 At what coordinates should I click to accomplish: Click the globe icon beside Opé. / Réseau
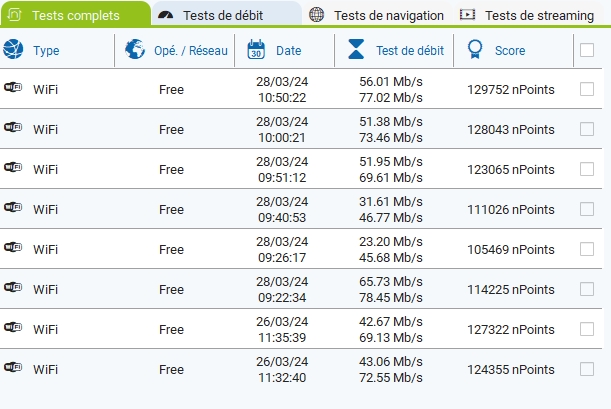tap(135, 50)
